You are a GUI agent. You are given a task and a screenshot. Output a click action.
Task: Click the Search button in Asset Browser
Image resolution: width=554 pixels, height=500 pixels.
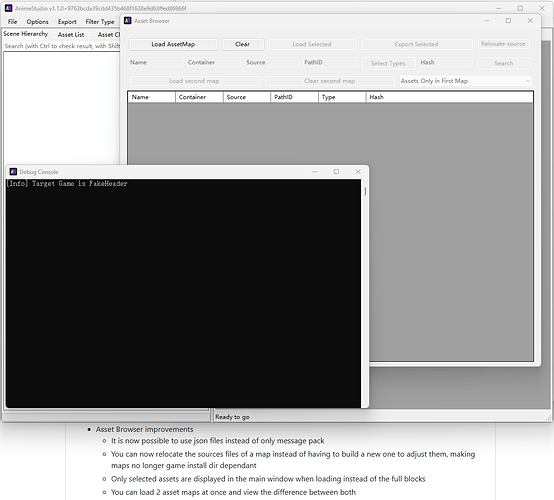pyautogui.click(x=503, y=63)
